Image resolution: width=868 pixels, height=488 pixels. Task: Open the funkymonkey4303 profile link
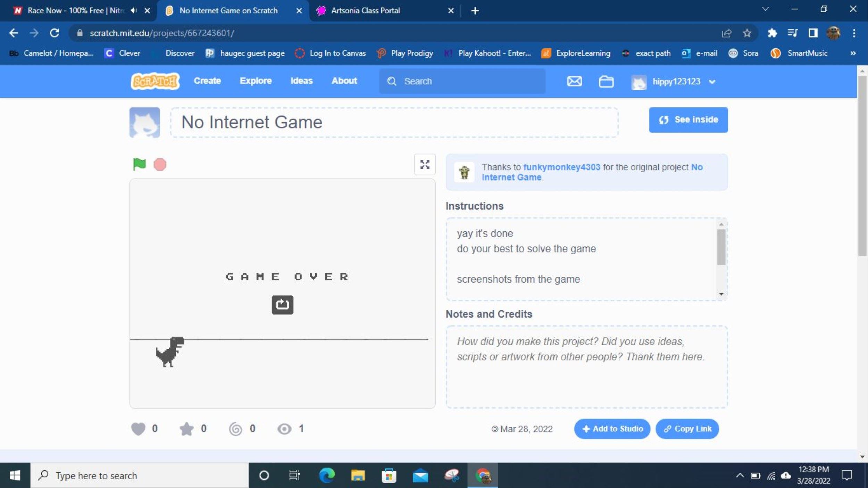[x=561, y=167]
